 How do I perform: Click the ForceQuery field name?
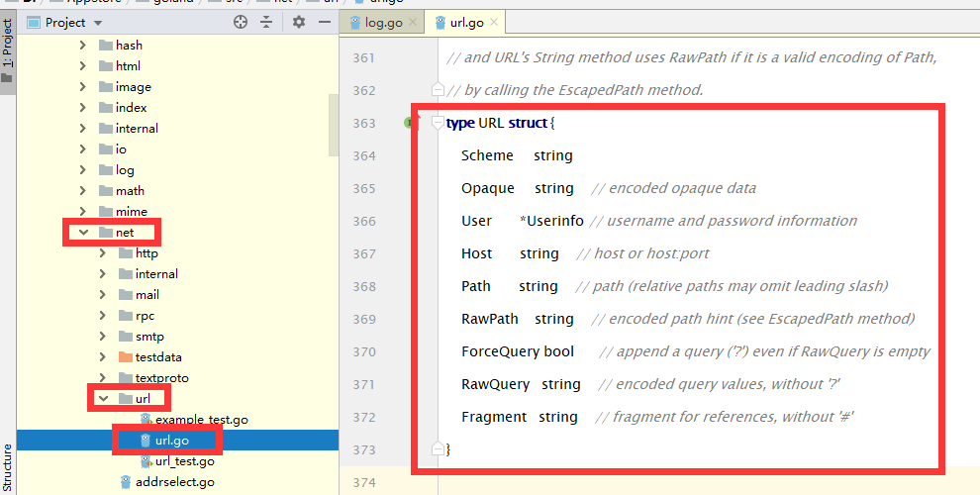(501, 351)
